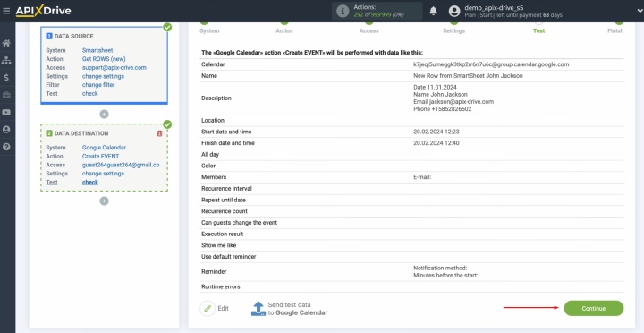This screenshot has height=333, width=644.
Task: Open Create EVENT action link
Action: [100, 157]
